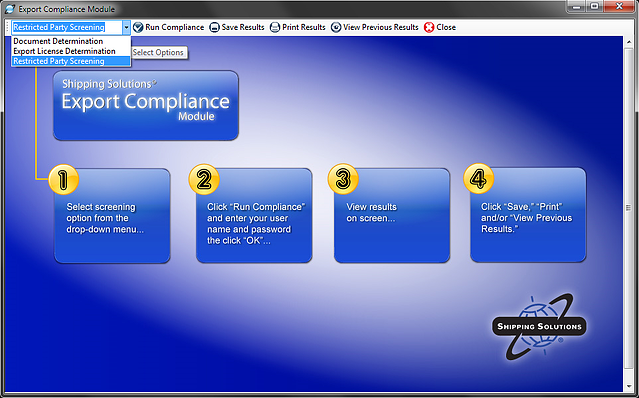Click the Print Results toolbar label

pos(304,27)
